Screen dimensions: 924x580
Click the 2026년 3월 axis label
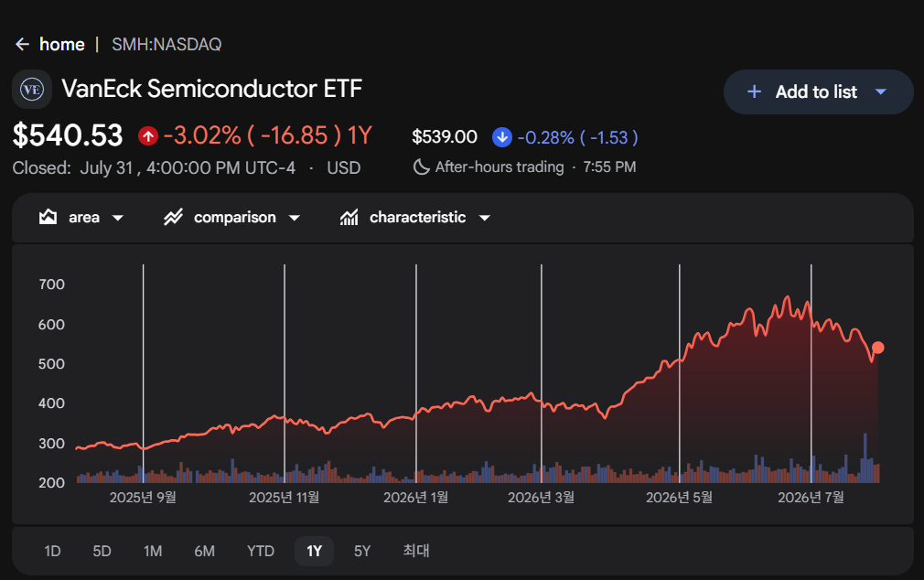tap(541, 498)
